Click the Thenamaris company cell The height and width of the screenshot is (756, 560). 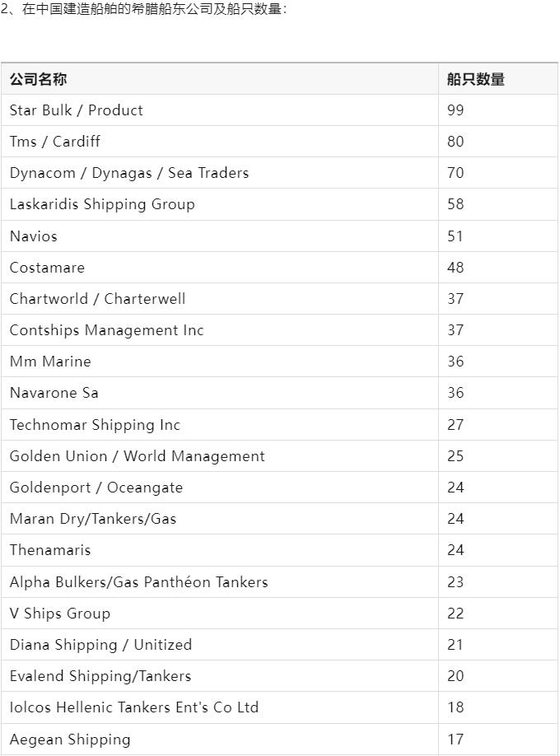coord(219,549)
